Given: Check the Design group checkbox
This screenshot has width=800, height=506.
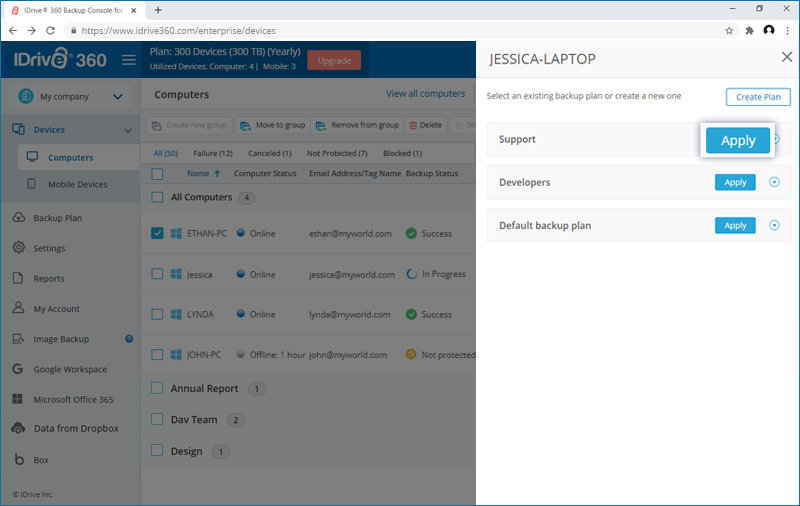Looking at the screenshot, I should 157,450.
